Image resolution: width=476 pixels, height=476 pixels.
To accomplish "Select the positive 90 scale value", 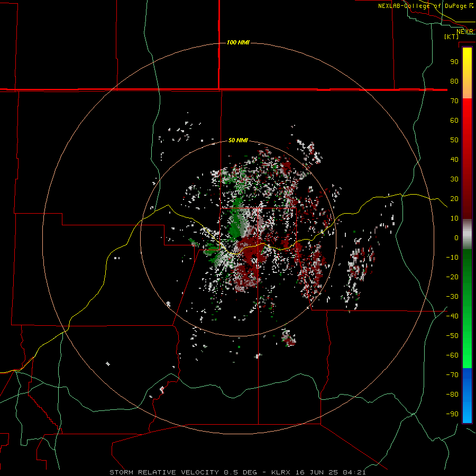I will [x=454, y=62].
